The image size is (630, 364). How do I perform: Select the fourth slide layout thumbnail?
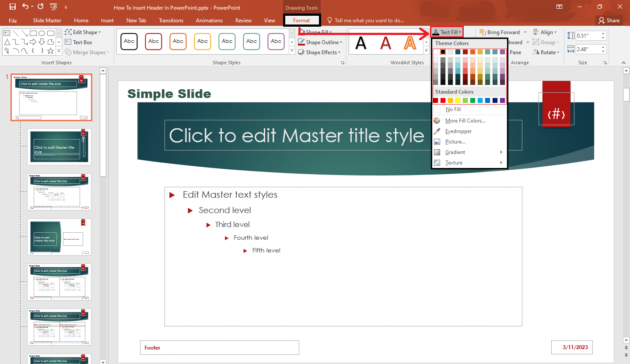(x=59, y=237)
